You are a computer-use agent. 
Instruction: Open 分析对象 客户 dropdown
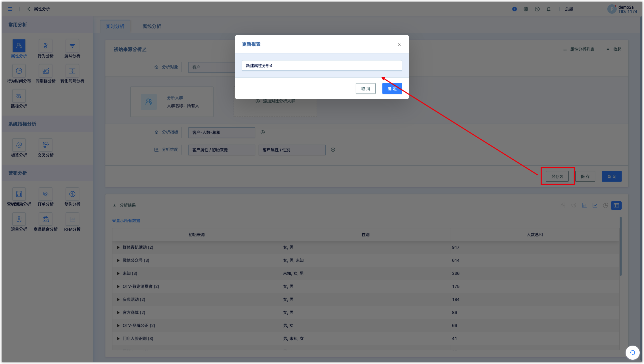click(212, 67)
